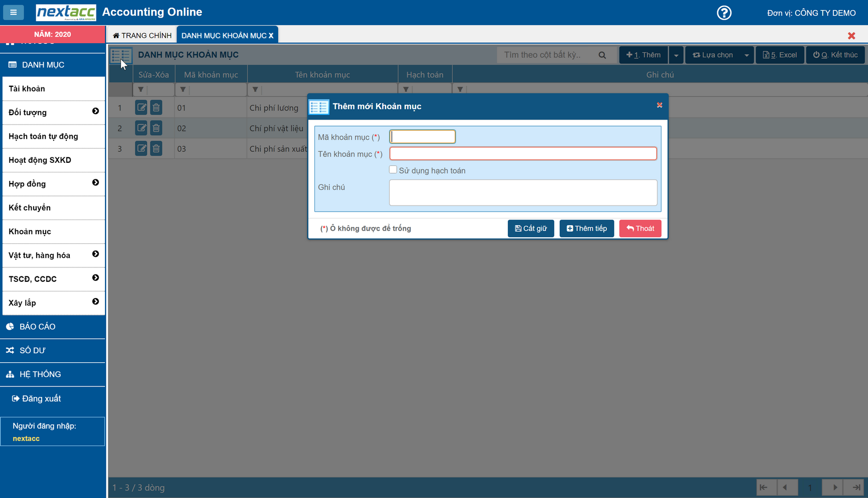Click the search magnifier icon

[602, 55]
